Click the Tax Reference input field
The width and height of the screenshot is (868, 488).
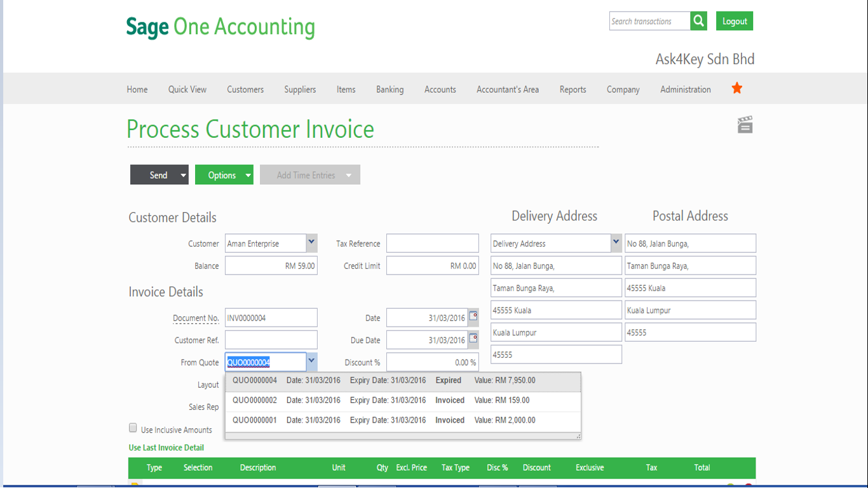tap(433, 243)
